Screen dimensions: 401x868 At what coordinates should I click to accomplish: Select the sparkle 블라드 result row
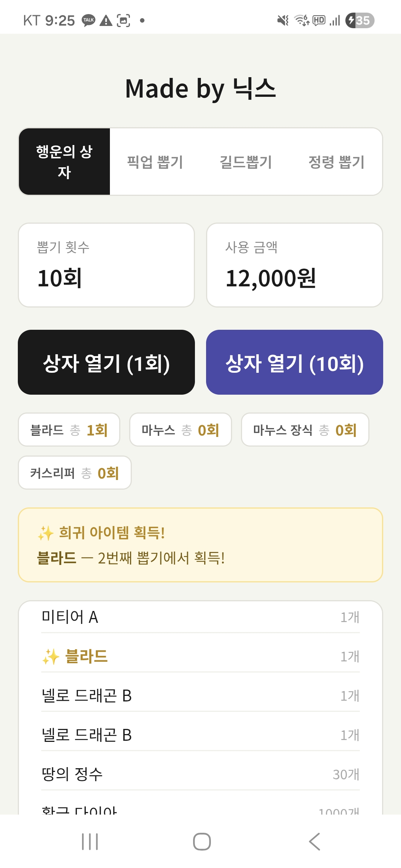click(200, 656)
